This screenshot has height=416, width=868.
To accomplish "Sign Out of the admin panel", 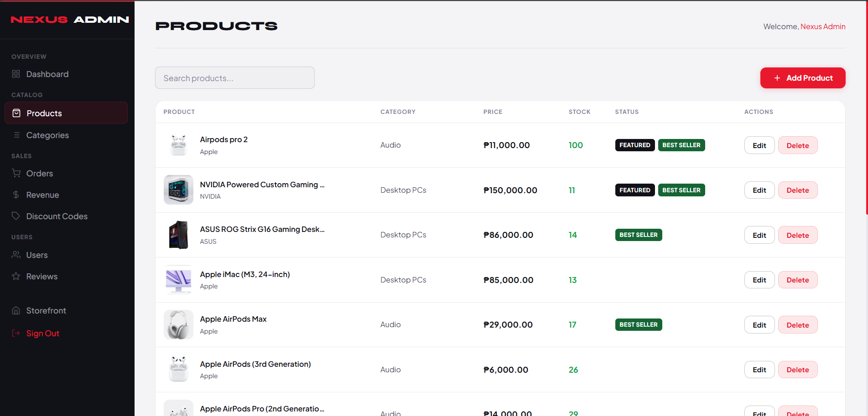I will 66,333.
